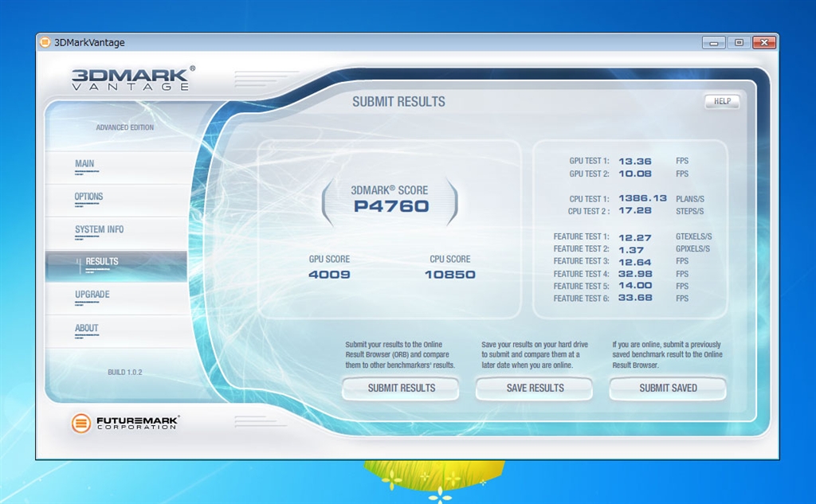Screen dimensions: 816x504
Task: Click the PLANS/S unit label
Action: click(690, 199)
